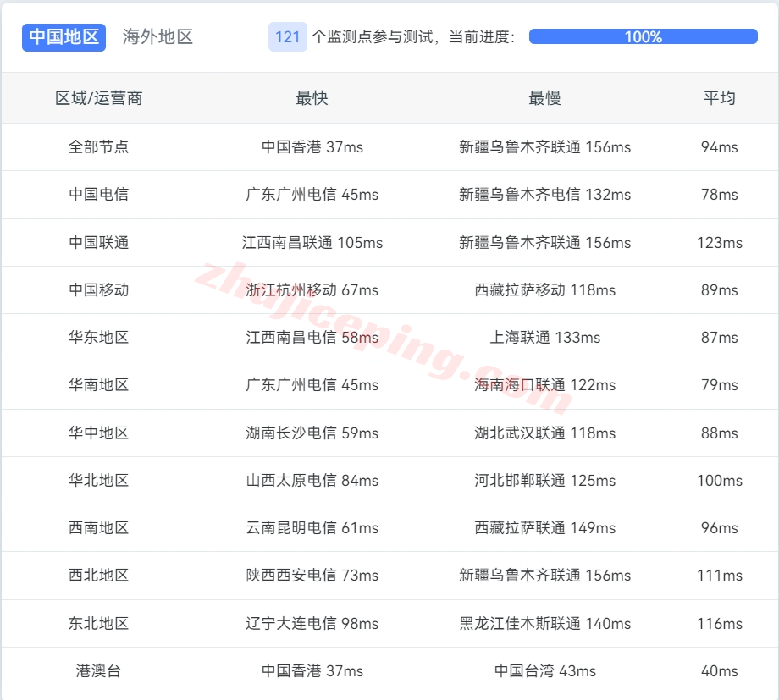
Task: Click 黑龙江佳木斯联通 140ms cell
Action: (545, 623)
